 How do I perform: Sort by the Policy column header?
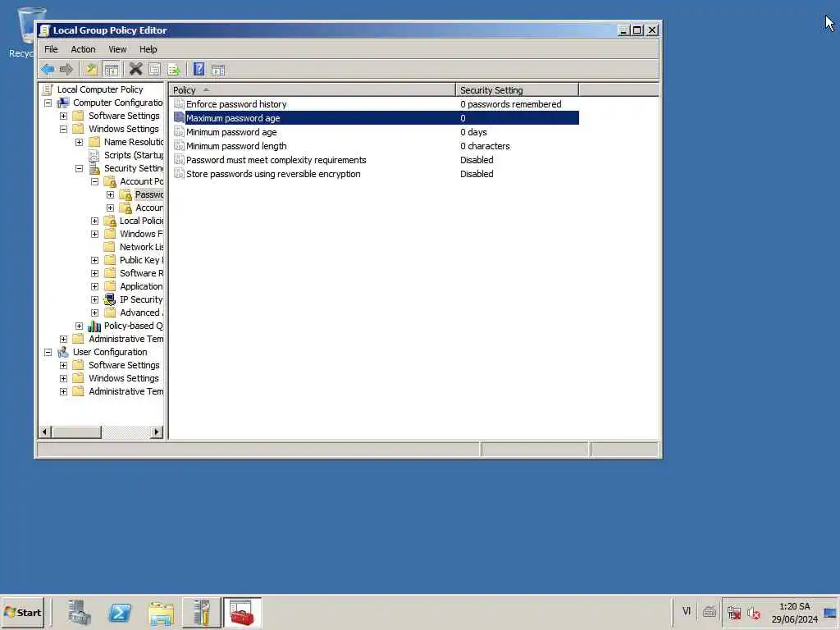point(313,90)
